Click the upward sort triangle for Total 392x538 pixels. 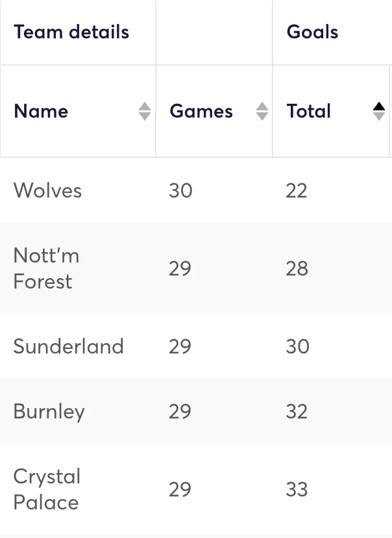pos(379,107)
